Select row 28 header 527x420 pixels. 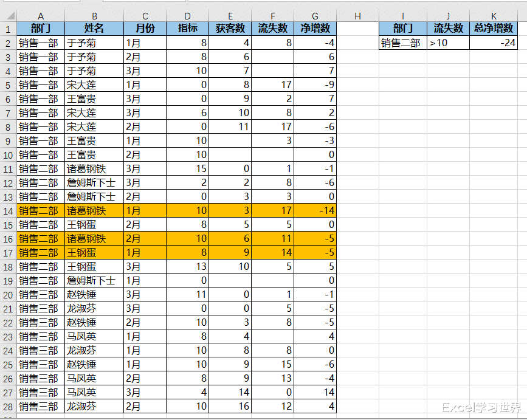[8, 407]
